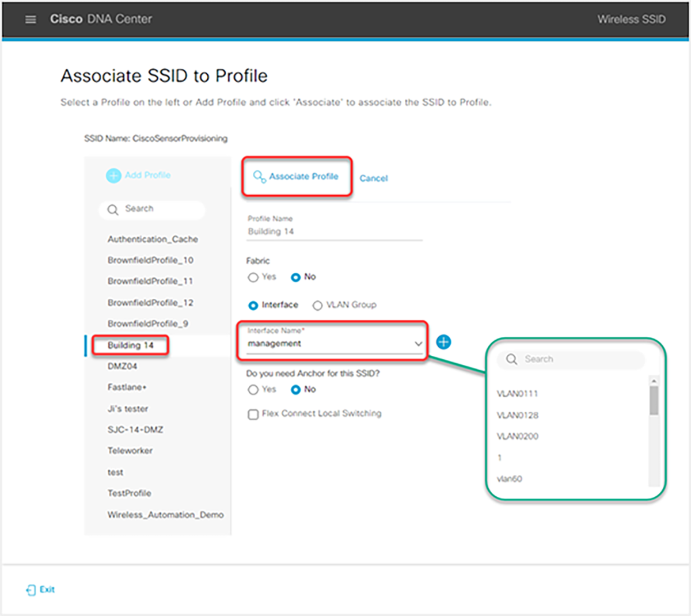Click the magnifier icon in interface dropdown search
The image size is (691, 616).
[x=511, y=359]
